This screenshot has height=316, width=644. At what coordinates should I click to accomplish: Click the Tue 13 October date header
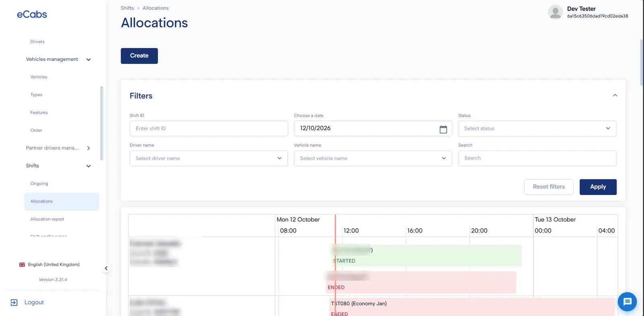click(x=555, y=220)
